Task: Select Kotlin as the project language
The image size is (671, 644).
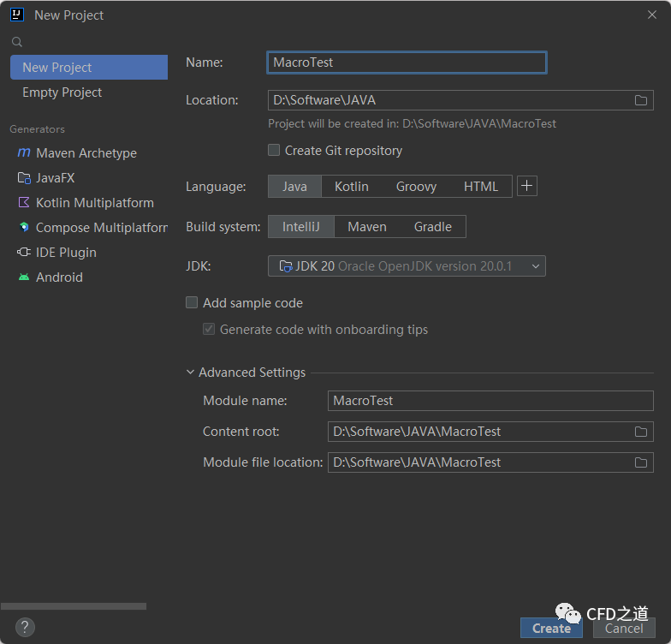Action: point(351,187)
